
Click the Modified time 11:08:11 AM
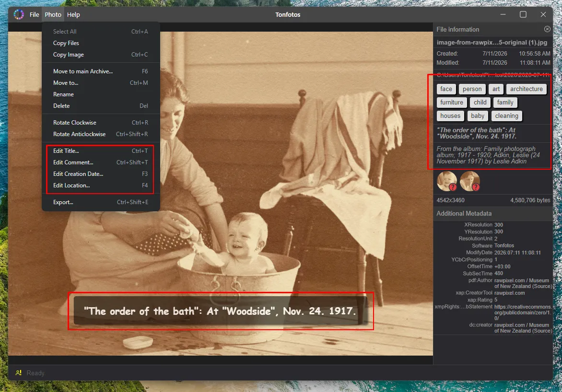[x=534, y=63]
